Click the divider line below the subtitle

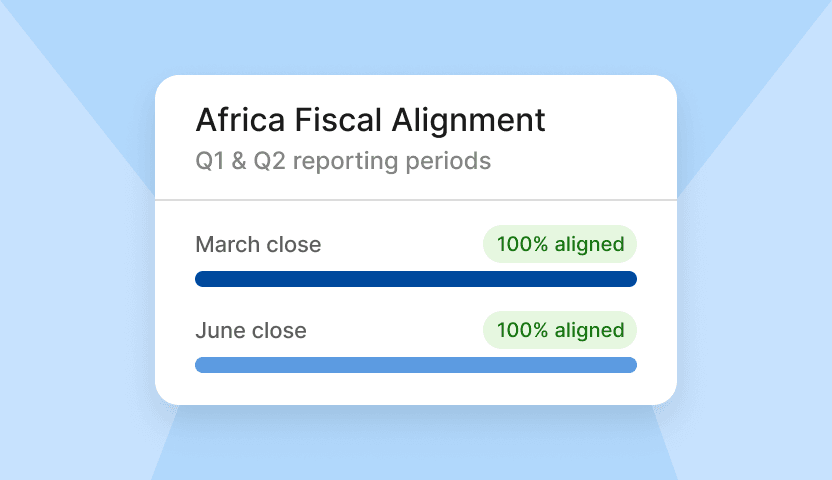tap(416, 200)
